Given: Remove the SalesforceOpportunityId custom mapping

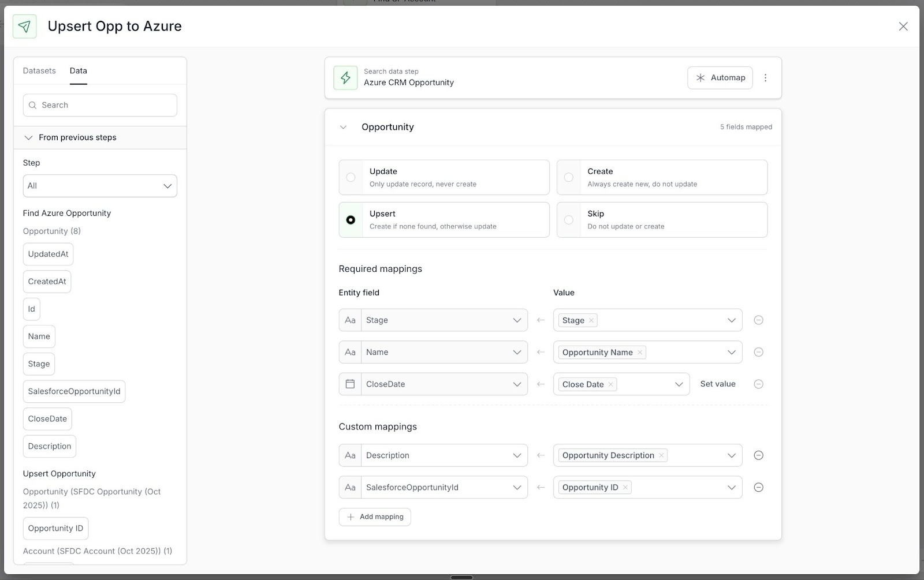Looking at the screenshot, I should point(758,488).
